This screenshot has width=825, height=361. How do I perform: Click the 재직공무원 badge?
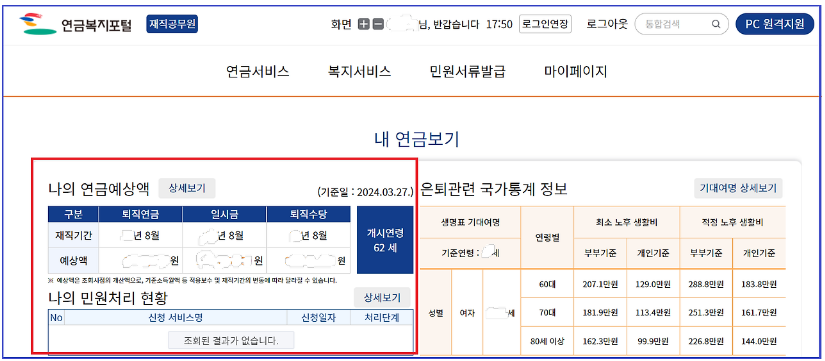tap(172, 24)
